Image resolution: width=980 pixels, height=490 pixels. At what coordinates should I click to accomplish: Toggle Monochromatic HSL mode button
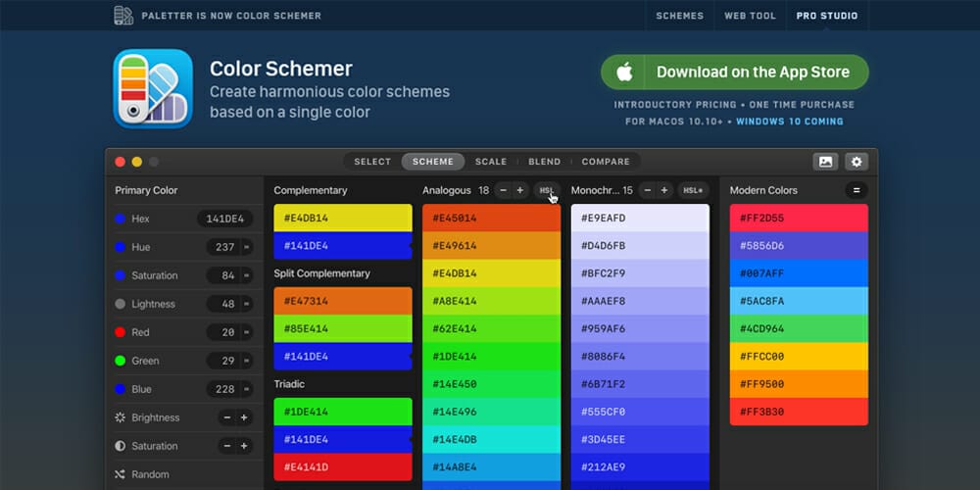[693, 190]
